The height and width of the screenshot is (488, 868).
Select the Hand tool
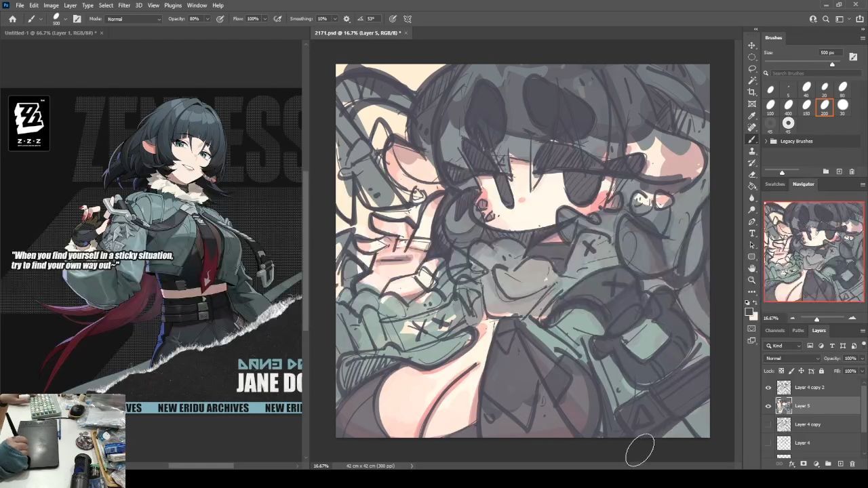click(752, 268)
